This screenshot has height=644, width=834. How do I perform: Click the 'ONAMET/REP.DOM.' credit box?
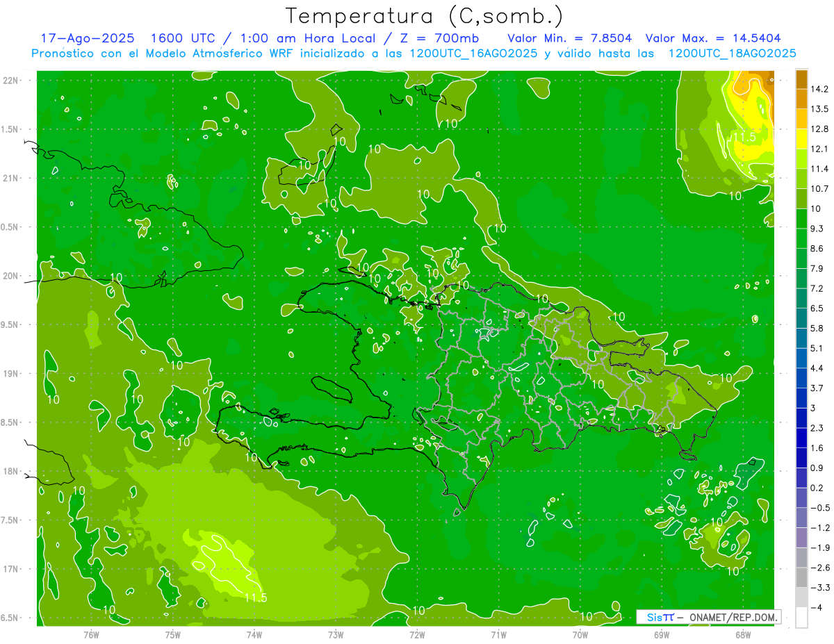[709, 617]
